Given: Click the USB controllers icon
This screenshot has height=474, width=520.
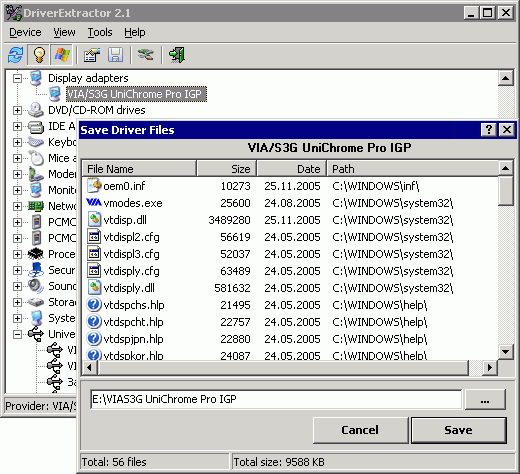Looking at the screenshot, I should pyautogui.click(x=36, y=334).
